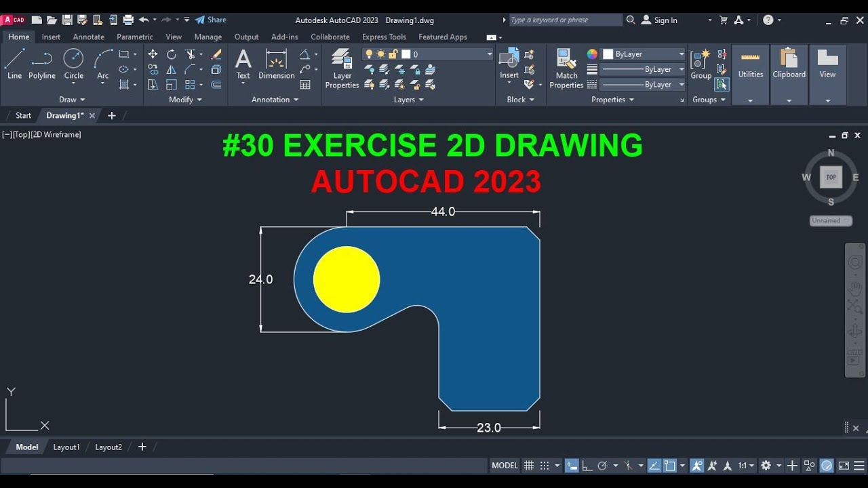Expand the Draw panel
This screenshot has width=868, height=488.
click(x=72, y=100)
